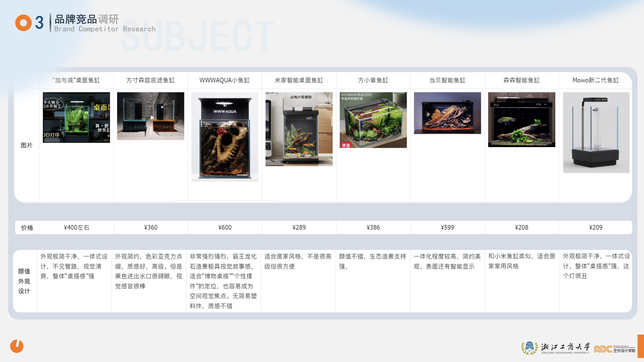Click column header 森森智能鱼缸
This screenshot has height=362, width=644.
pyautogui.click(x=522, y=80)
